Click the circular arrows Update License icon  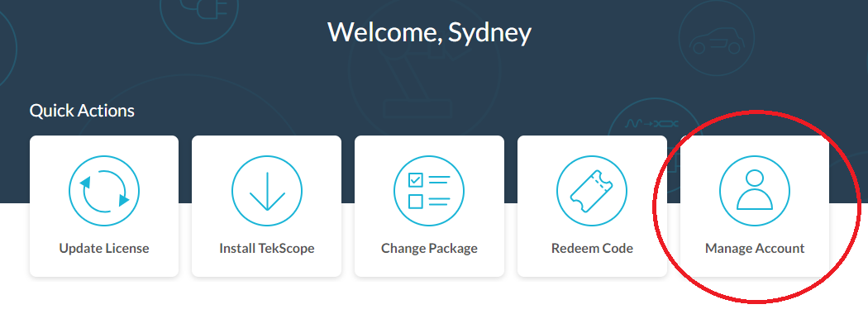104,191
